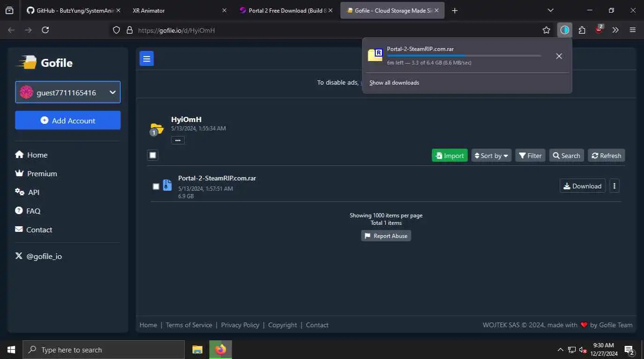Open the Firefox View button
644x359 pixels.
pyautogui.click(x=9, y=10)
